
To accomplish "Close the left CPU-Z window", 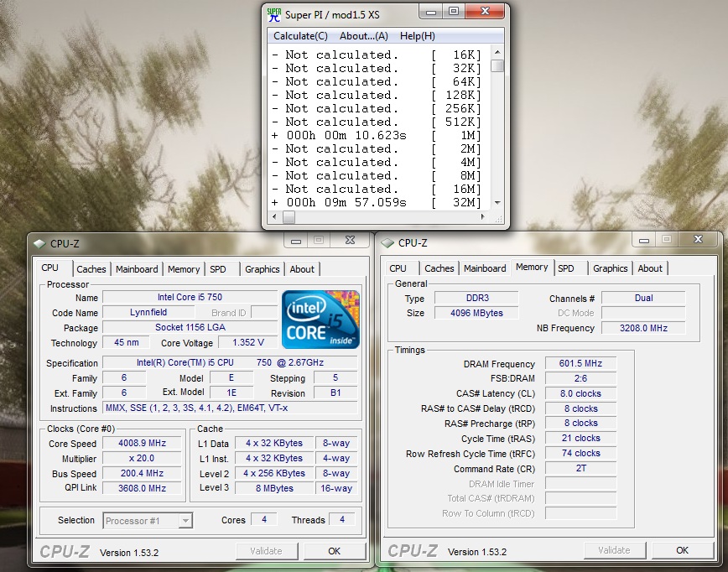I will (350, 241).
